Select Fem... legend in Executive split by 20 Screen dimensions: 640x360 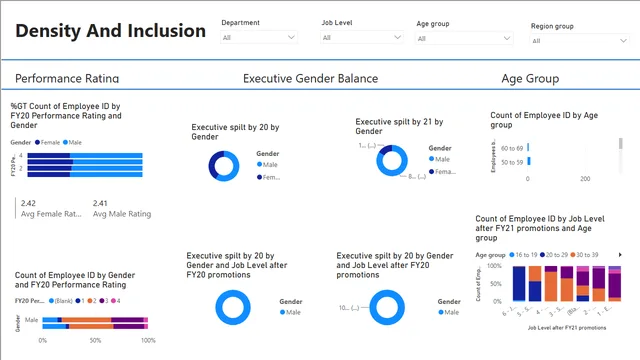pos(269,177)
